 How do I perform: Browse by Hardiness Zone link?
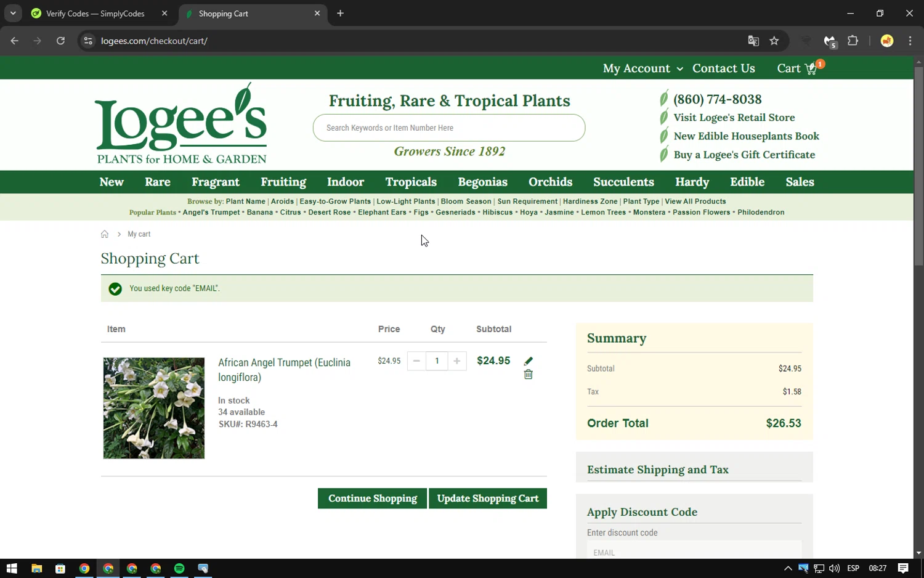tap(590, 201)
